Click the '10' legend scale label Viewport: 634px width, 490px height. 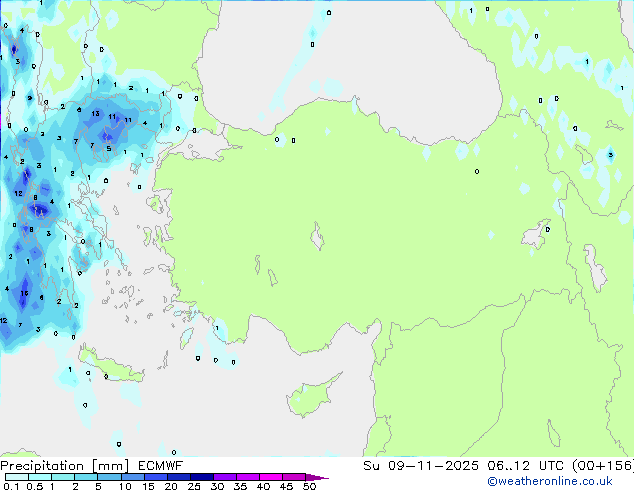click(x=125, y=486)
